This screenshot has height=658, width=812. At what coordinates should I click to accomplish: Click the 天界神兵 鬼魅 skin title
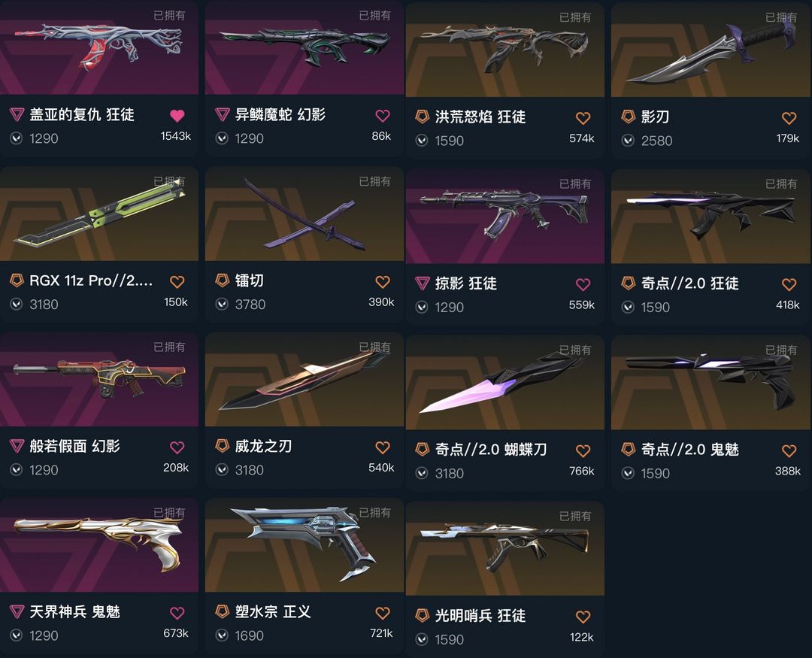pyautogui.click(x=74, y=612)
